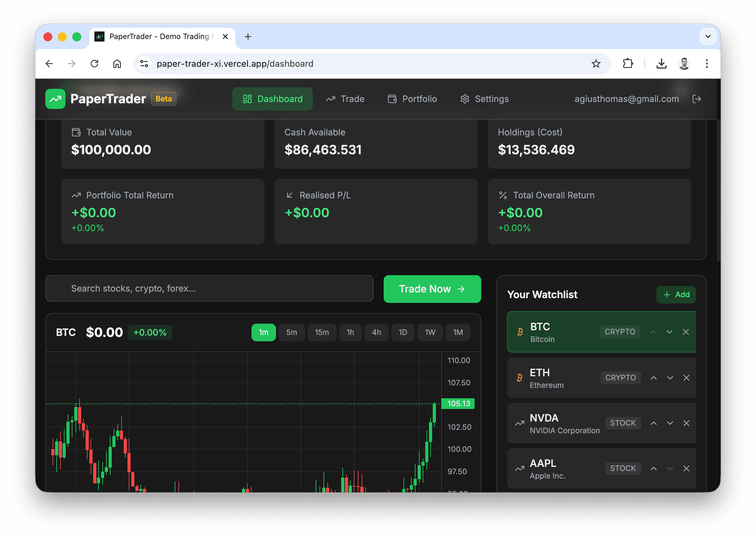
Task: Click the Trade Now button
Action: 432,289
